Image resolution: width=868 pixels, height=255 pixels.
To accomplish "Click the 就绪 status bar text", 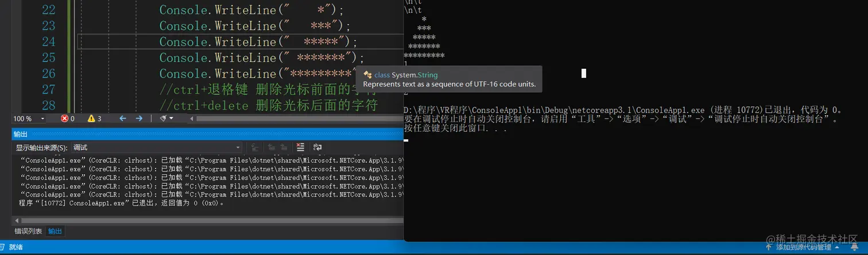I will tap(16, 247).
